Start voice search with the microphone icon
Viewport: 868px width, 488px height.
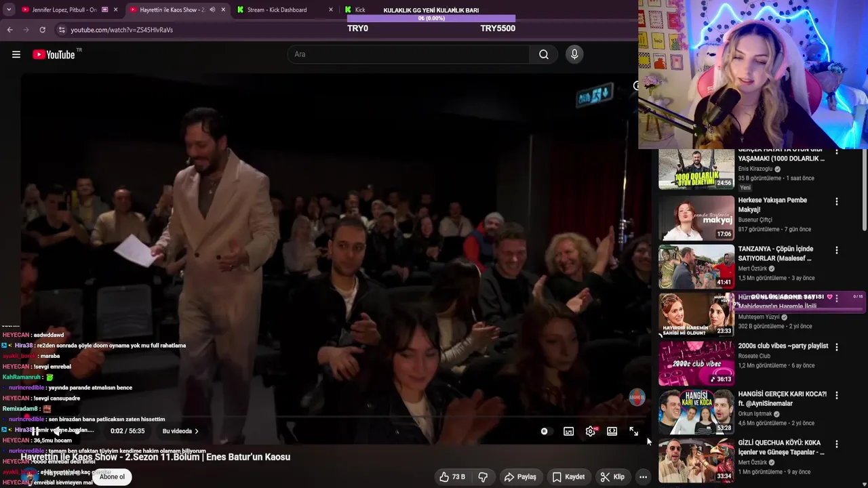[574, 54]
